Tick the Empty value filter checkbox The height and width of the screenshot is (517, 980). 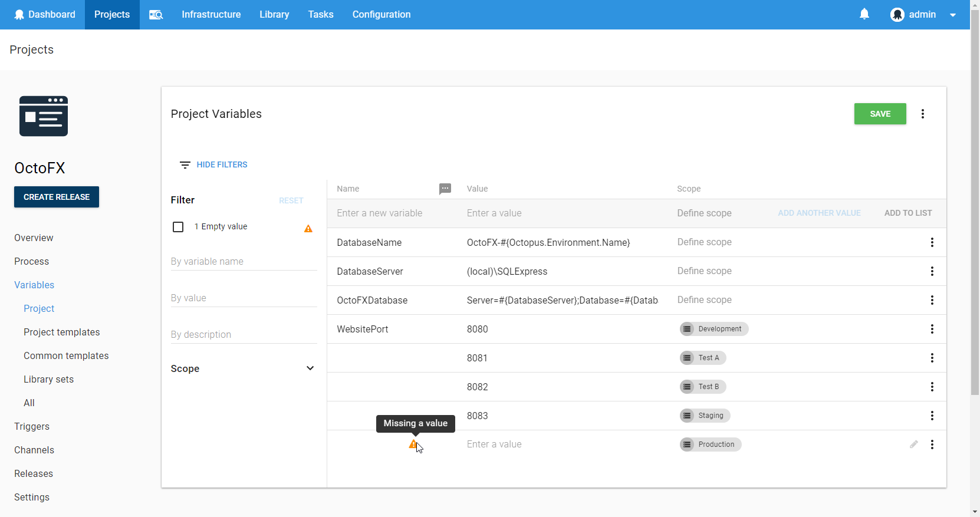[x=178, y=227]
